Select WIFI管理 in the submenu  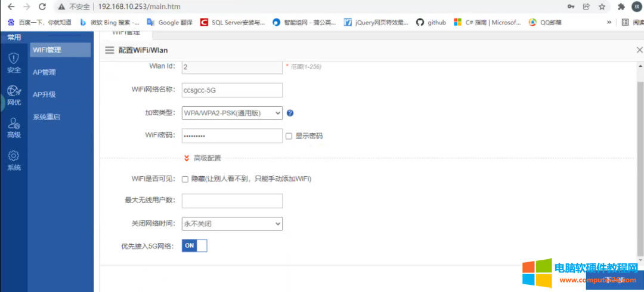pos(60,50)
